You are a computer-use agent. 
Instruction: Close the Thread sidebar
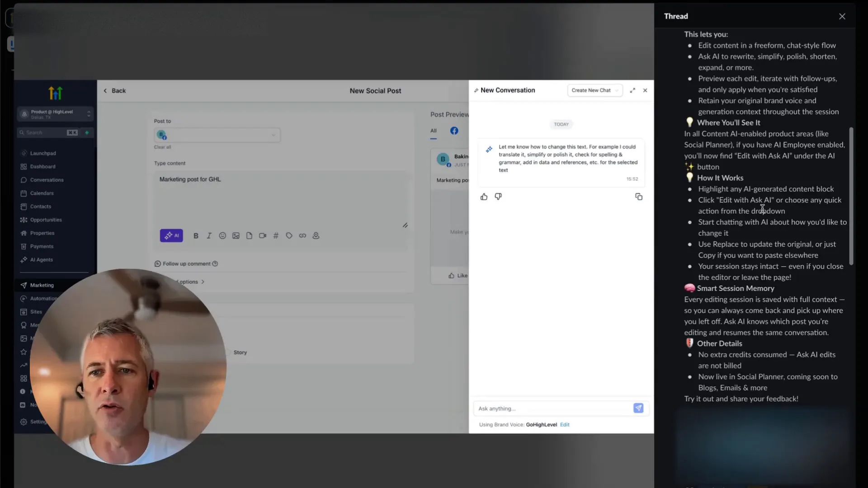(x=842, y=16)
